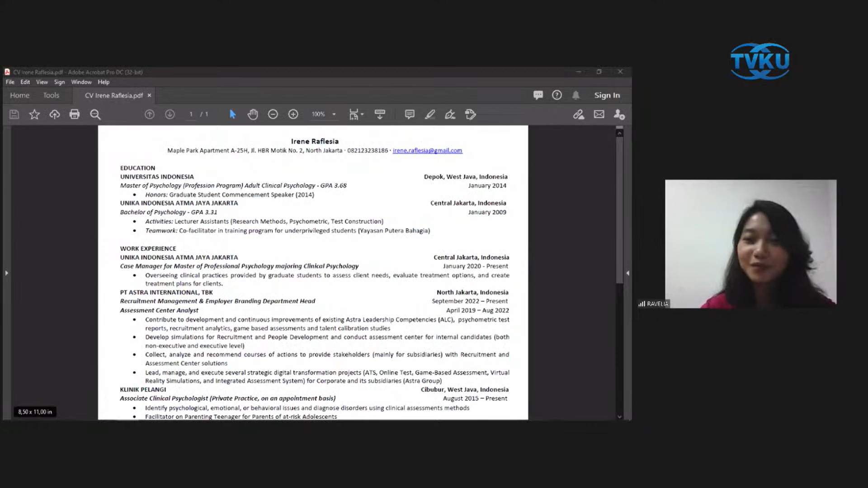Image resolution: width=868 pixels, height=488 pixels.
Task: Expand the left navigation pane
Action: point(6,273)
